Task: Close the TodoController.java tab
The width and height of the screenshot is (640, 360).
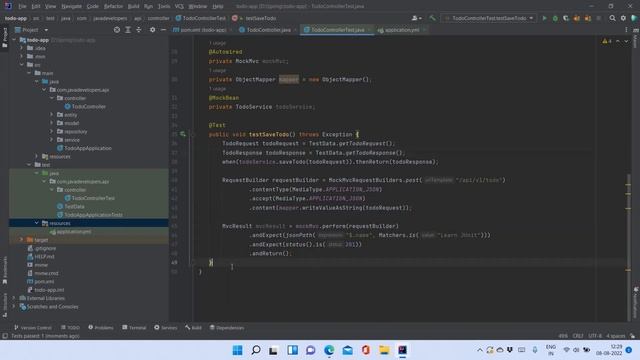Action: (295, 30)
